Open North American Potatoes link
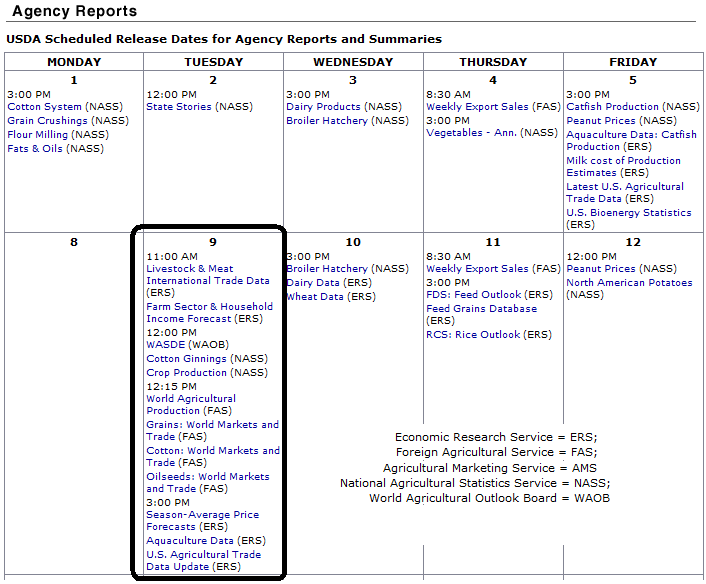This screenshot has width=706, height=584. [629, 283]
